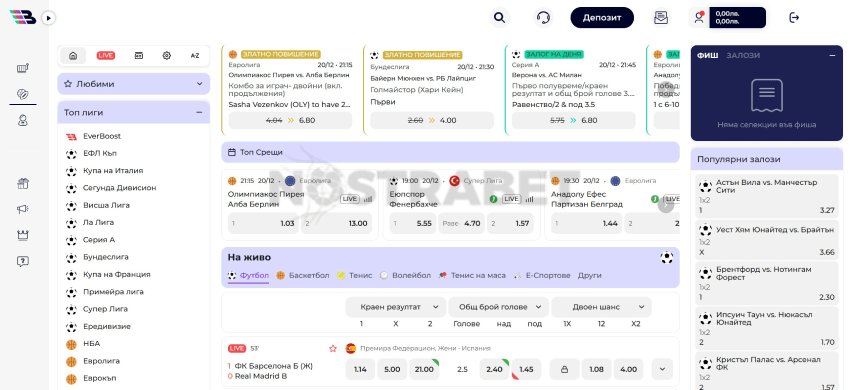
Task: Select the Футбол live tab
Action: tap(248, 276)
